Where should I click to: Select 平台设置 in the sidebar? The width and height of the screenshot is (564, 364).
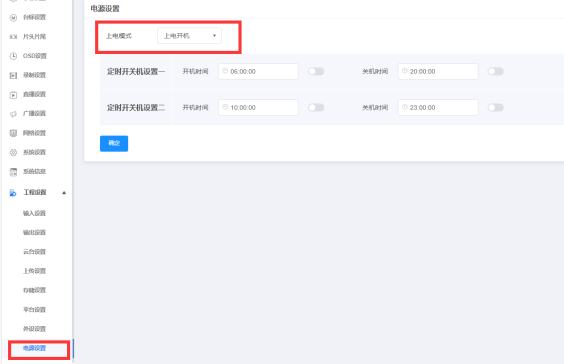tap(35, 310)
